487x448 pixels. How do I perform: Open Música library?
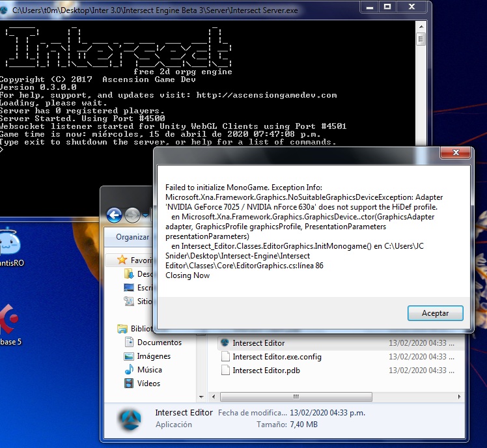[x=149, y=370]
